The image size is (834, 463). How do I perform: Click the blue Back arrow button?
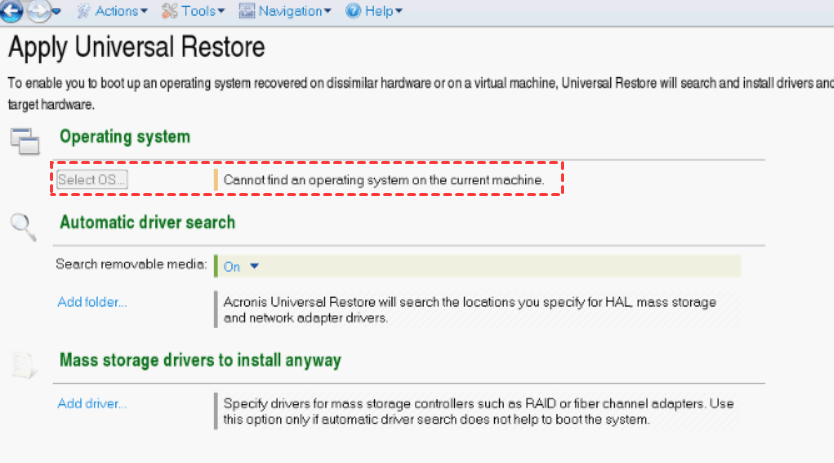pyautogui.click(x=11, y=11)
